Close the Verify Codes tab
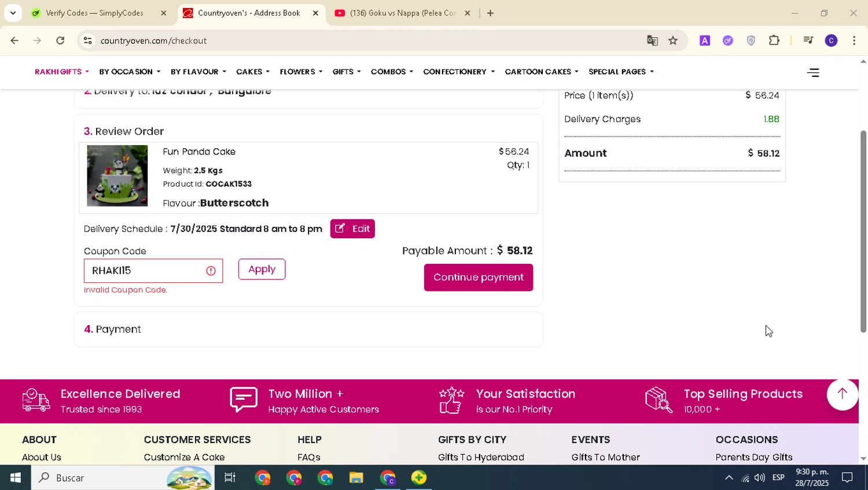Viewport: 868px width, 490px height. pyautogui.click(x=164, y=13)
